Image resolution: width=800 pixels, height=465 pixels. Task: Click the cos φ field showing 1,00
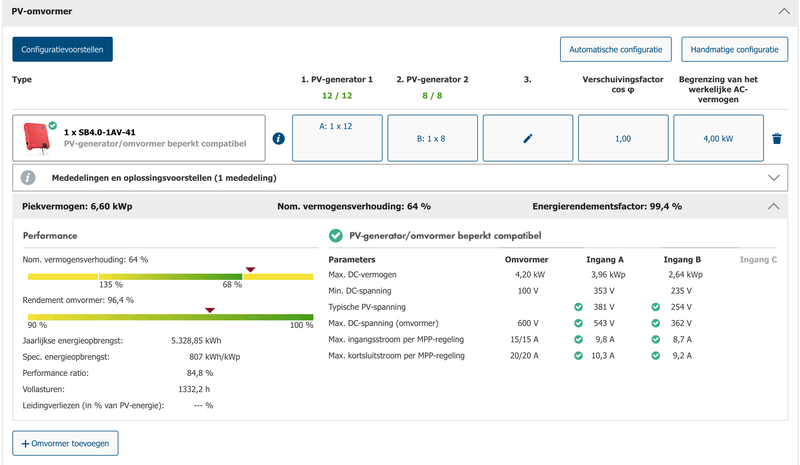click(622, 138)
